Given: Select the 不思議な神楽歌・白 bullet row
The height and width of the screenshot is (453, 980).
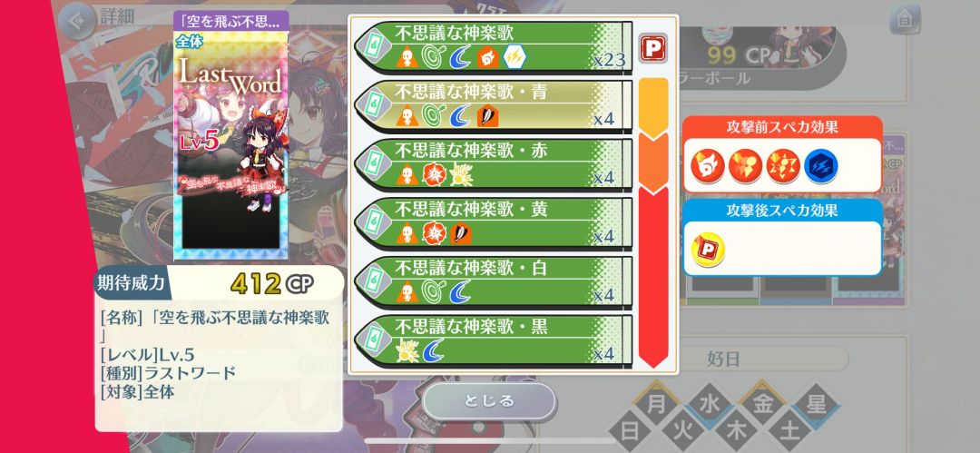Looking at the screenshot, I should coord(494,282).
